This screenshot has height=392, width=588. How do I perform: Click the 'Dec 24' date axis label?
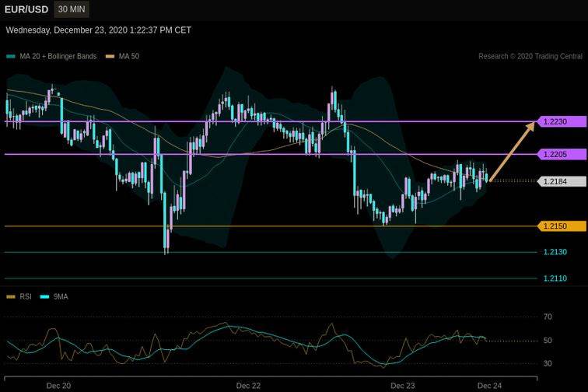point(489,386)
